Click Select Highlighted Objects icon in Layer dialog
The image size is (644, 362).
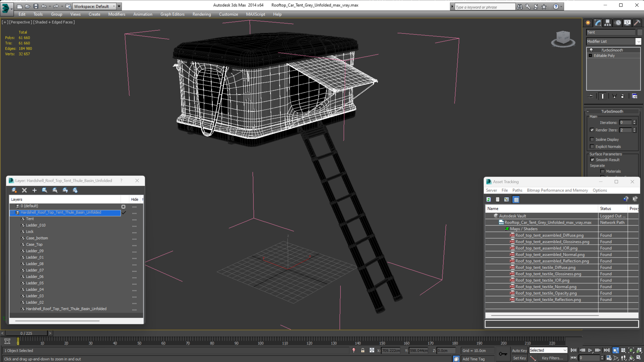pos(44,190)
